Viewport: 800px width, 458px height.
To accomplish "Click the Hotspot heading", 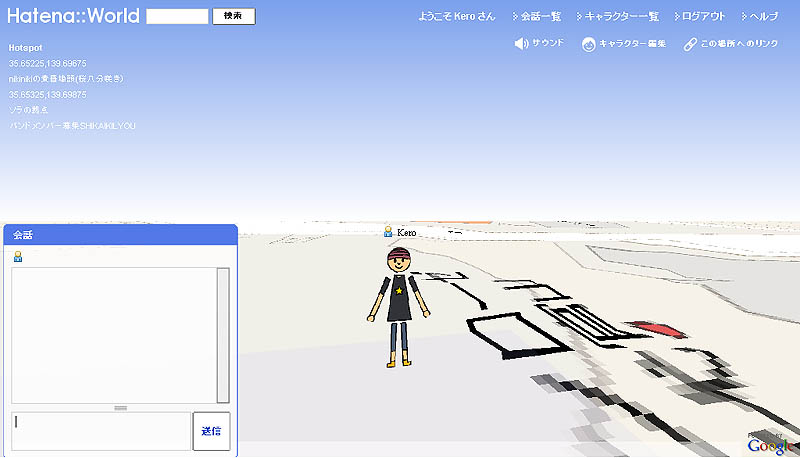I will 26,48.
